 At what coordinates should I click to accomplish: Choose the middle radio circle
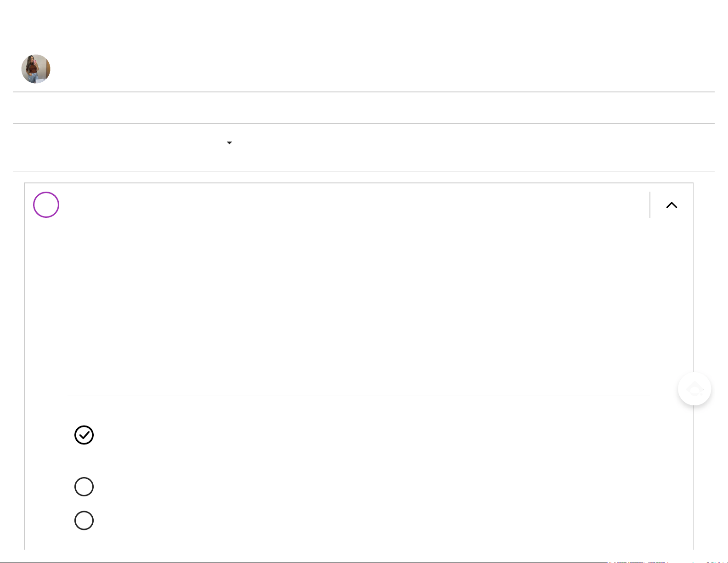(84, 487)
